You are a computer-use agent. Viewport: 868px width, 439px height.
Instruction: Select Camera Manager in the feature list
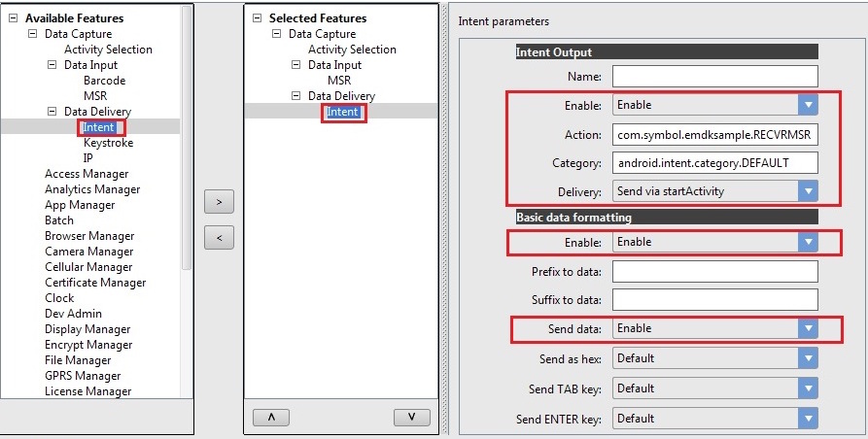point(88,252)
